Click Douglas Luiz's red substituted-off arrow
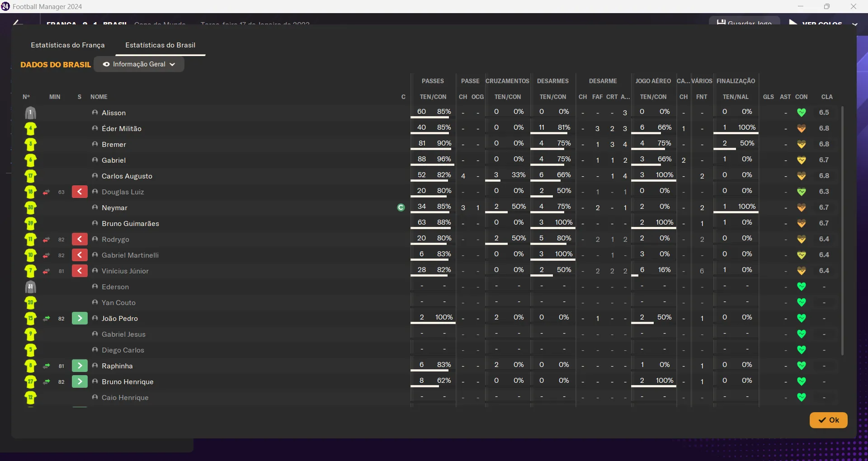 click(x=80, y=192)
